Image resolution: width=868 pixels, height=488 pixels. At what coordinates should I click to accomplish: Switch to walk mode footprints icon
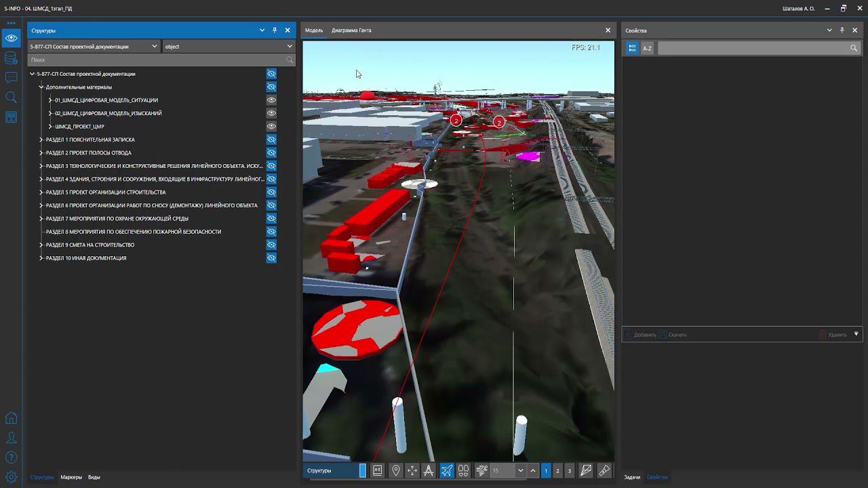pos(464,470)
